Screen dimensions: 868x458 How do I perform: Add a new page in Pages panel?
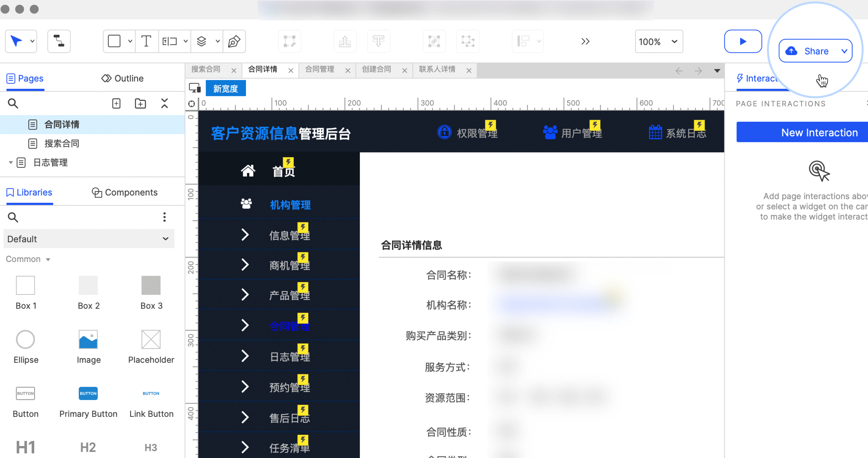coord(116,103)
